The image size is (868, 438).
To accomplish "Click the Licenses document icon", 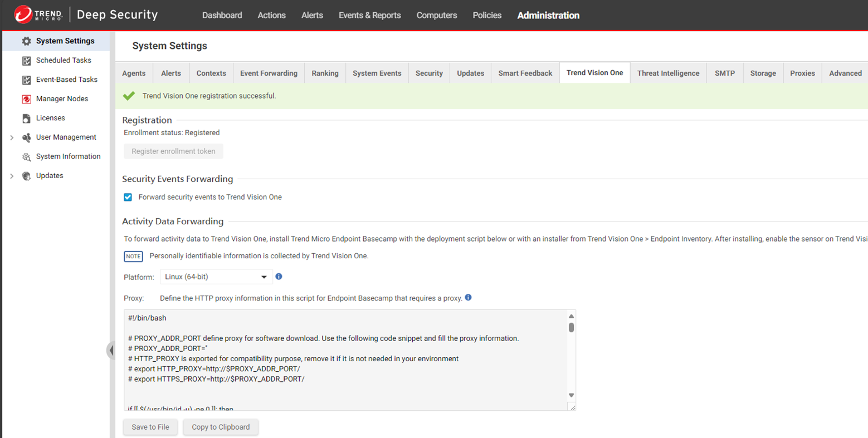I will (x=26, y=118).
